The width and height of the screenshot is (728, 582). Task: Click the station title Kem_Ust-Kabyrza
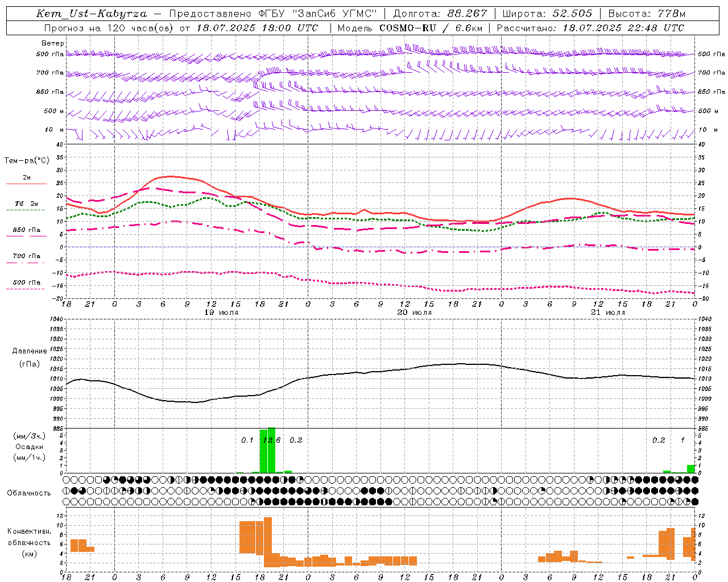(x=91, y=14)
